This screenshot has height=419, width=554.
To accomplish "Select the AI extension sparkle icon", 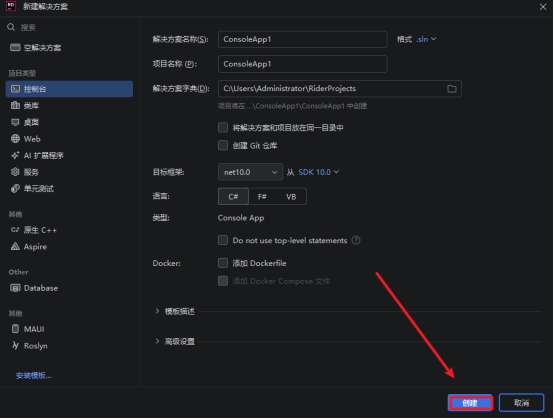I will (x=15, y=155).
